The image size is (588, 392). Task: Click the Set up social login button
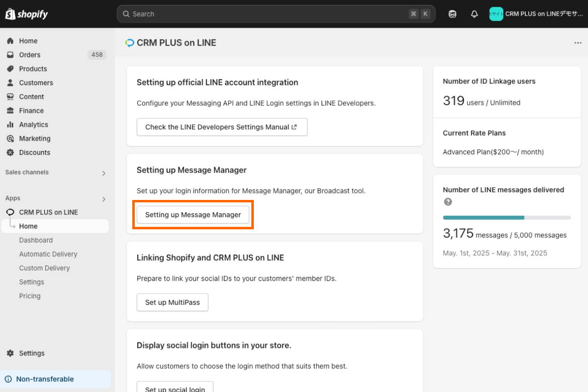pos(175,387)
